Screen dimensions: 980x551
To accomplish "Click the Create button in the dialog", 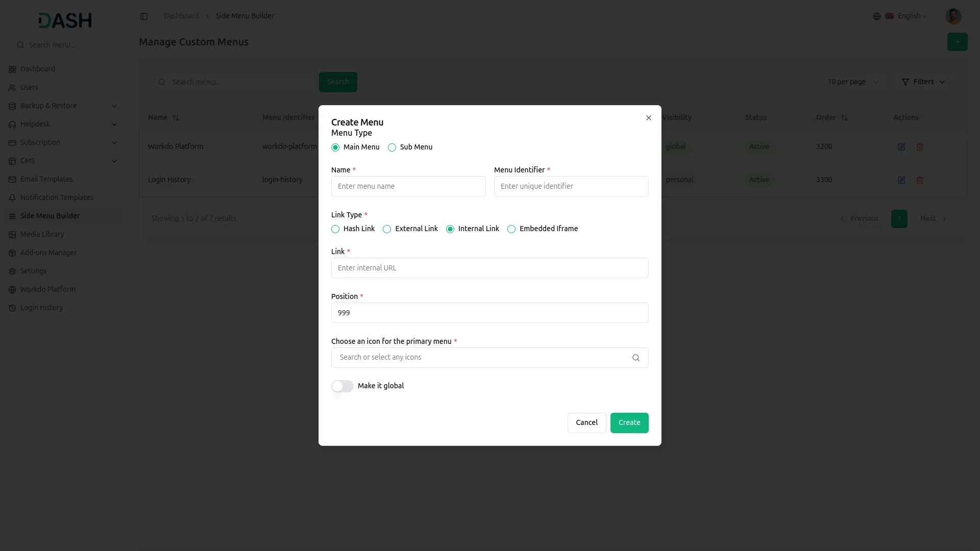I will [x=629, y=422].
